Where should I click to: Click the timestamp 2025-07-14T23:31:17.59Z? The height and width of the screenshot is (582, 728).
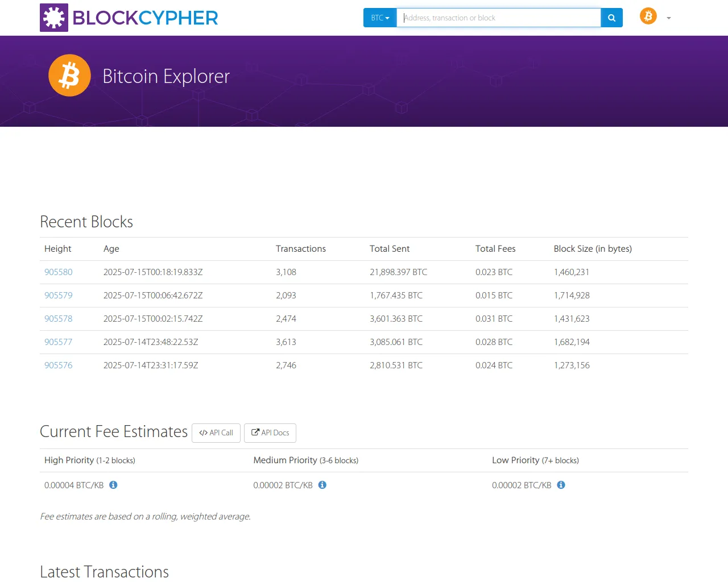pos(151,365)
